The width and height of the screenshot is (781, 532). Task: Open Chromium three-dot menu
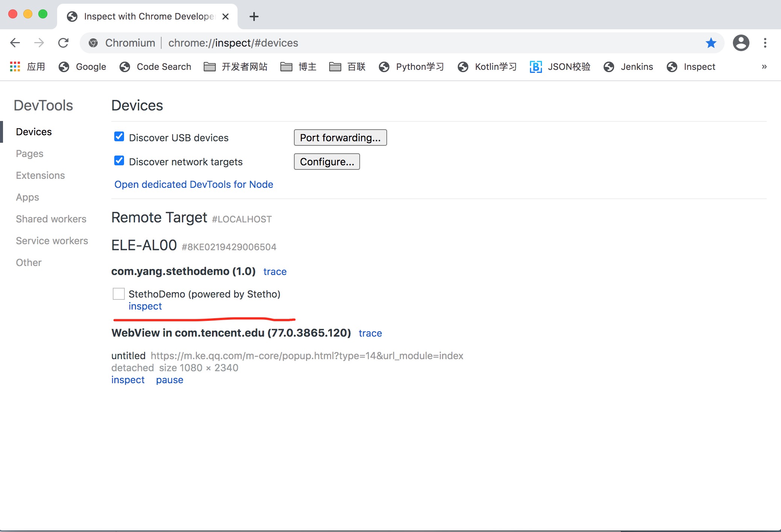765,43
